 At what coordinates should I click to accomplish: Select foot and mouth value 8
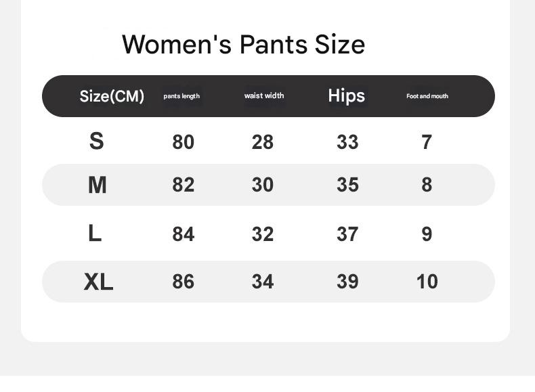[427, 185]
